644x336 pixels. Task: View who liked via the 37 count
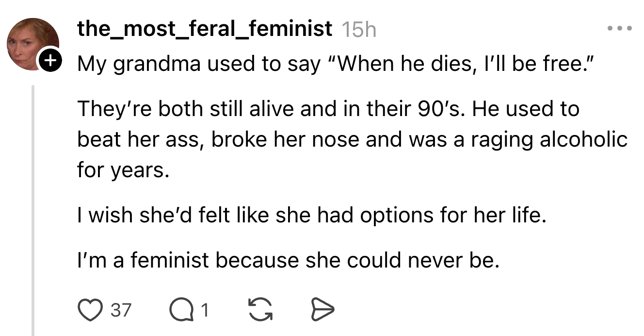click(121, 310)
